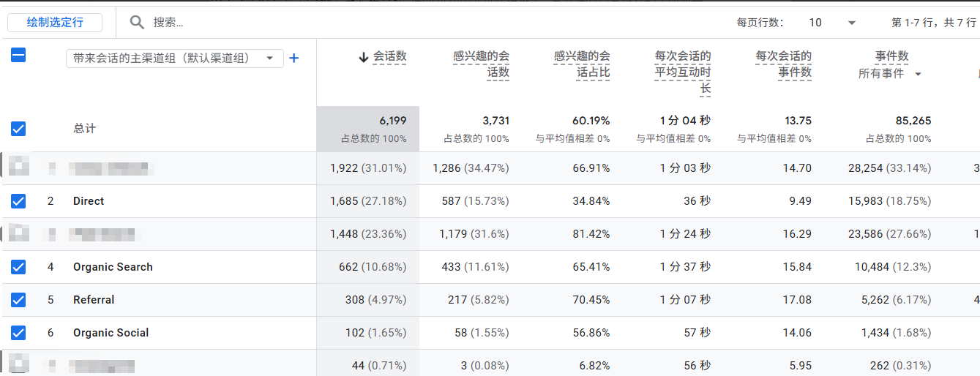Deselect the Referral row checkbox
The image size is (980, 376).
click(x=18, y=300)
